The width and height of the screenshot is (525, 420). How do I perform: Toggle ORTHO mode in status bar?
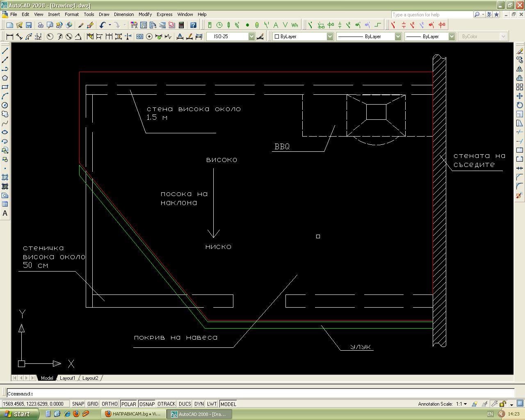point(110,404)
